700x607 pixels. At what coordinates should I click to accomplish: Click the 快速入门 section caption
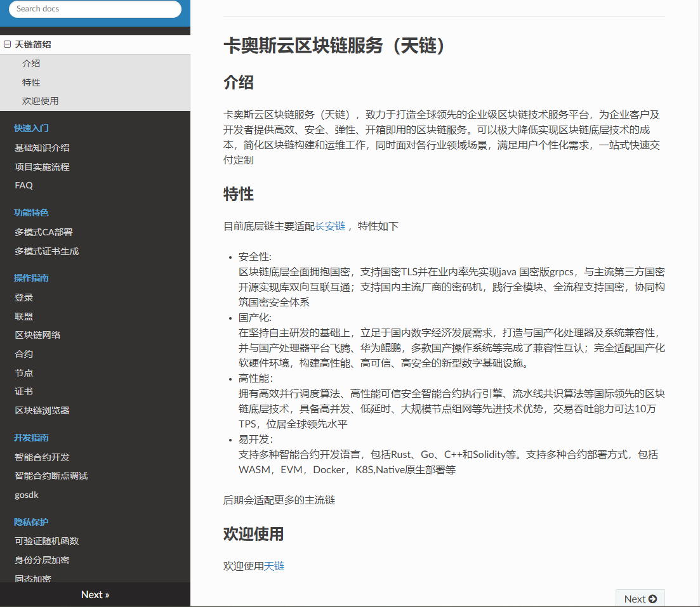31,128
